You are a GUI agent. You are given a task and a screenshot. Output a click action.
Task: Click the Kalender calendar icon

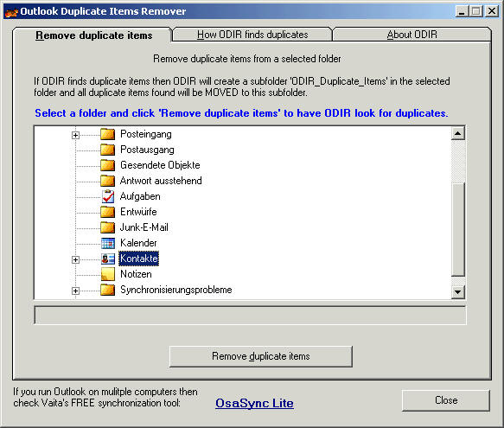click(x=108, y=243)
